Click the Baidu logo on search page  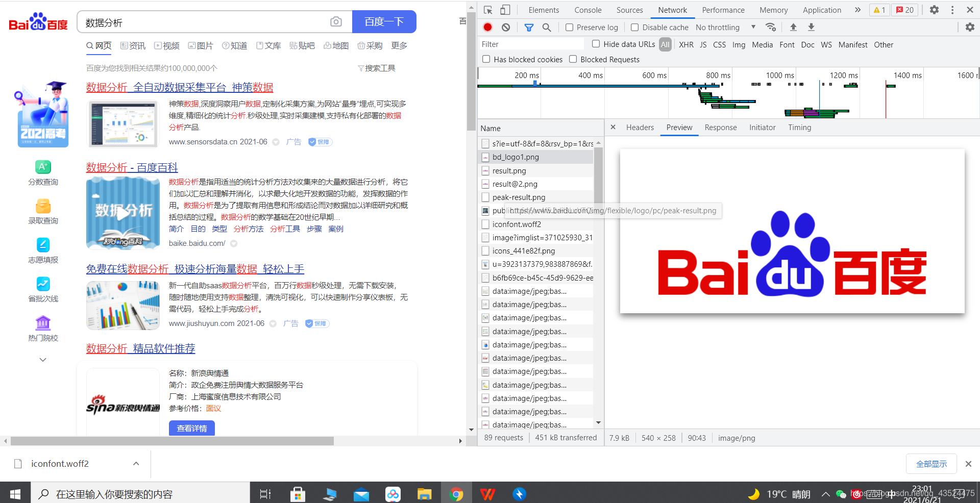click(x=38, y=22)
